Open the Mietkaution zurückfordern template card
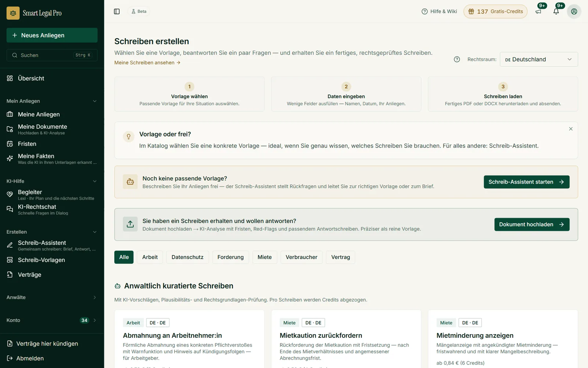Screen dimensions: 588x368 346,339
